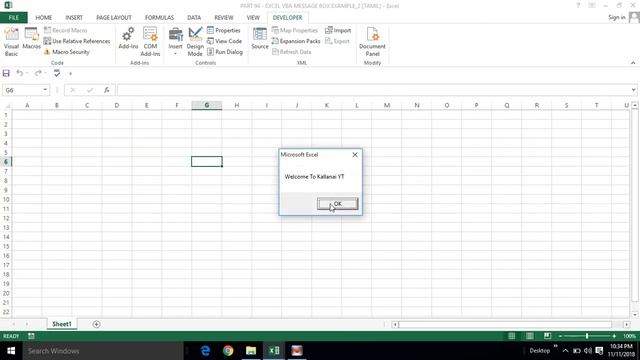Select column G header
Image resolution: width=640 pixels, height=360 pixels.
tap(207, 105)
